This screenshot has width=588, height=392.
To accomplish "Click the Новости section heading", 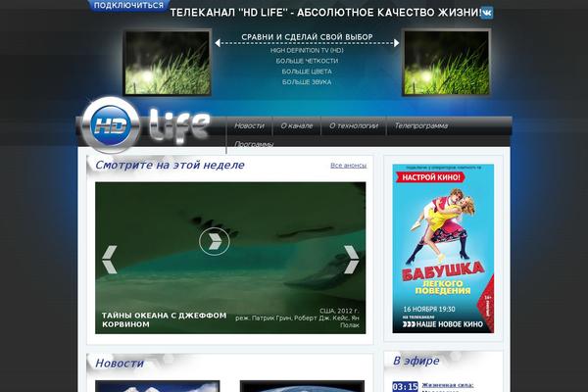I will click(x=120, y=364).
